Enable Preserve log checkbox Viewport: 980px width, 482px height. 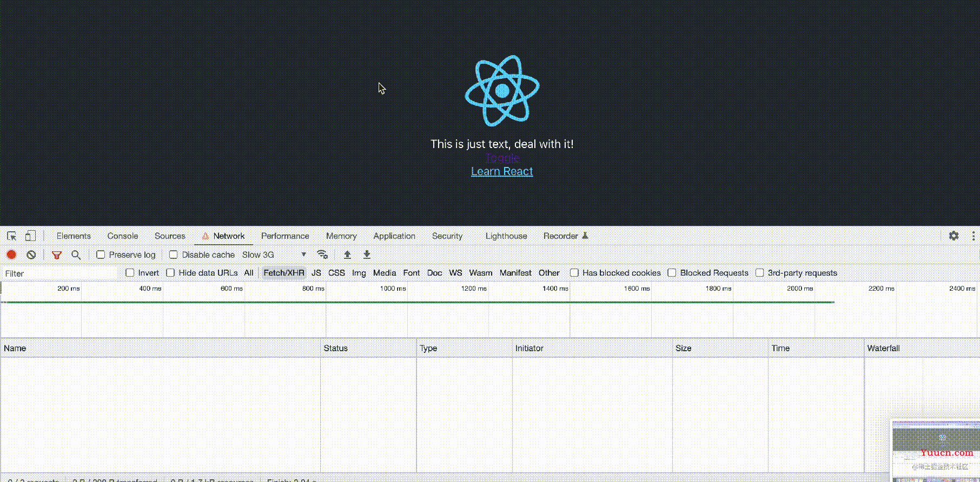pyautogui.click(x=101, y=255)
